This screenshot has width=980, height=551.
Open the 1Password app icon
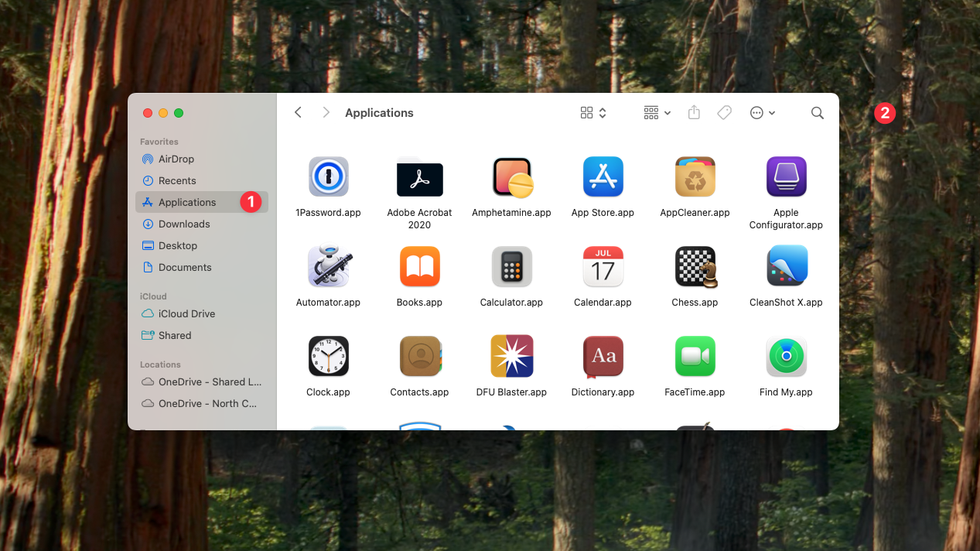click(x=328, y=177)
